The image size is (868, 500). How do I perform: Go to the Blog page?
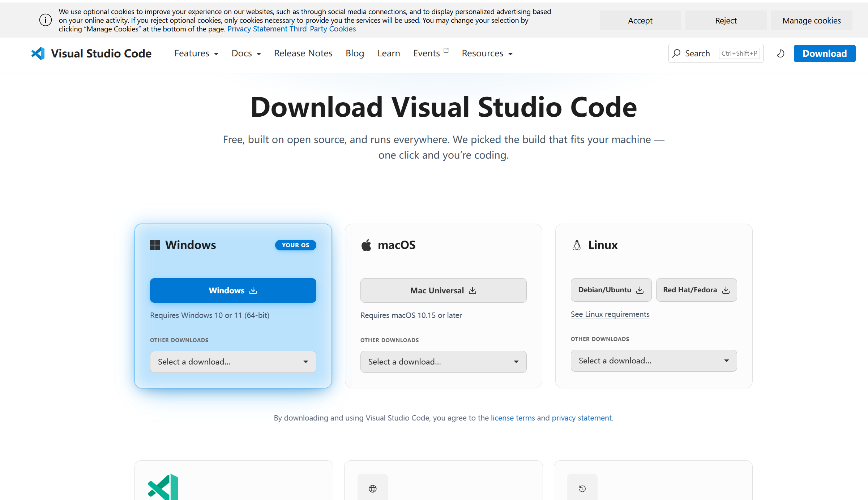(355, 53)
